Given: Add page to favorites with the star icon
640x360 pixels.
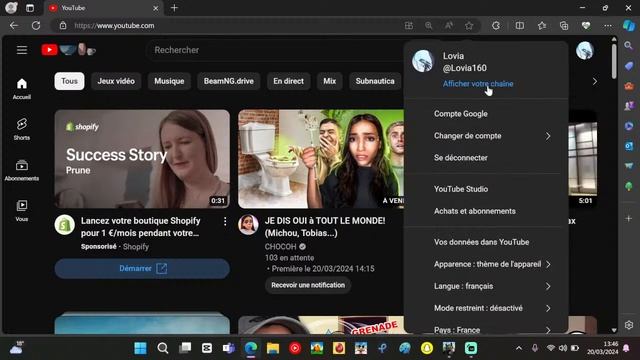Looking at the screenshot, I should (469, 26).
